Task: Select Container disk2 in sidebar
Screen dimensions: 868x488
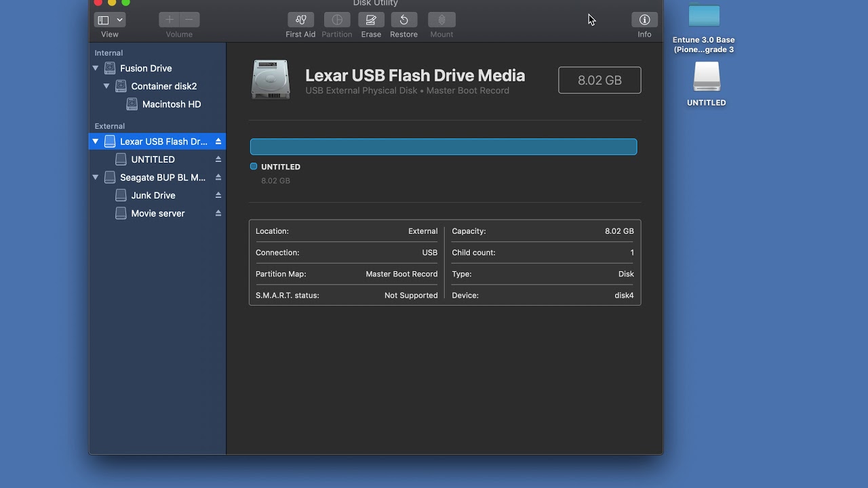Action: [157, 86]
